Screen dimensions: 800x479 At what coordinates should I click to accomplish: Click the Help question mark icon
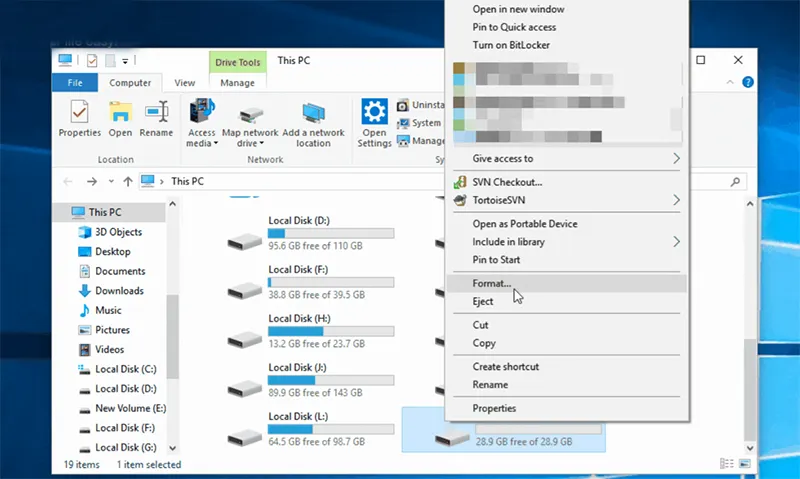747,82
